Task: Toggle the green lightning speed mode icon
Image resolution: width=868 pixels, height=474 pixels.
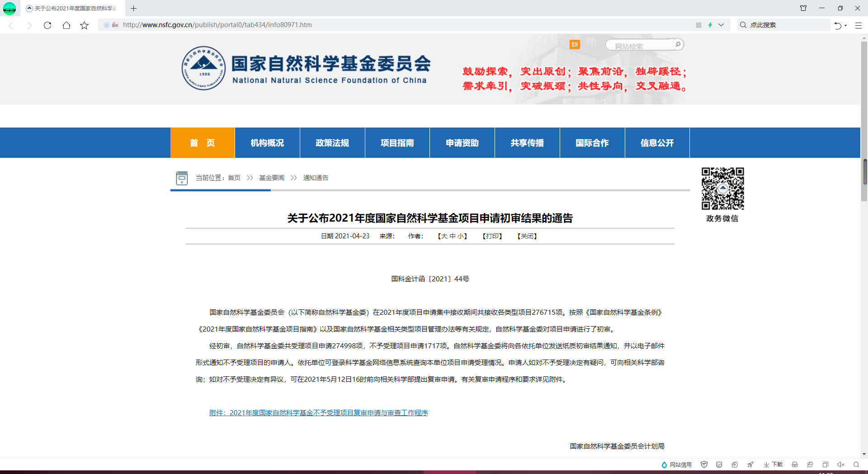Action: [710, 25]
